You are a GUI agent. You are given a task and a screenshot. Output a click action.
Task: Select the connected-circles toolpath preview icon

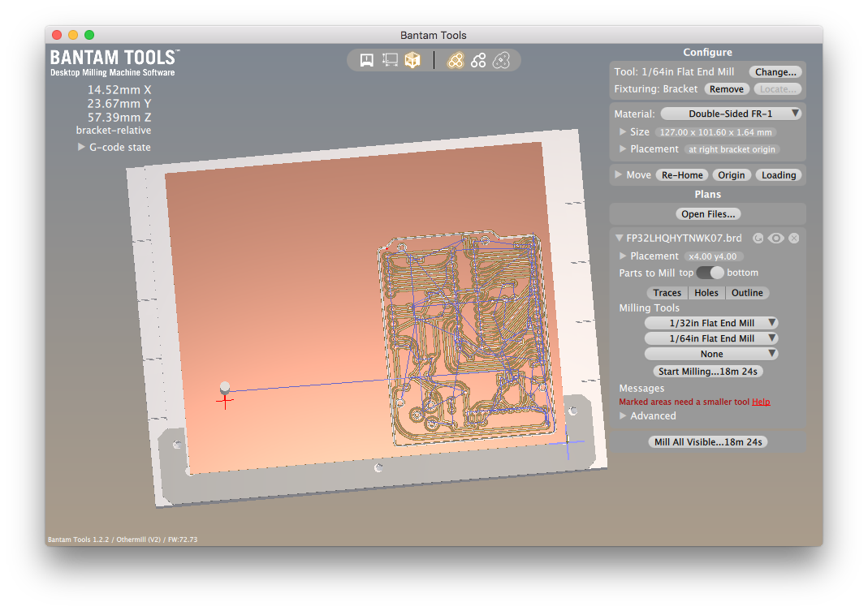click(478, 60)
